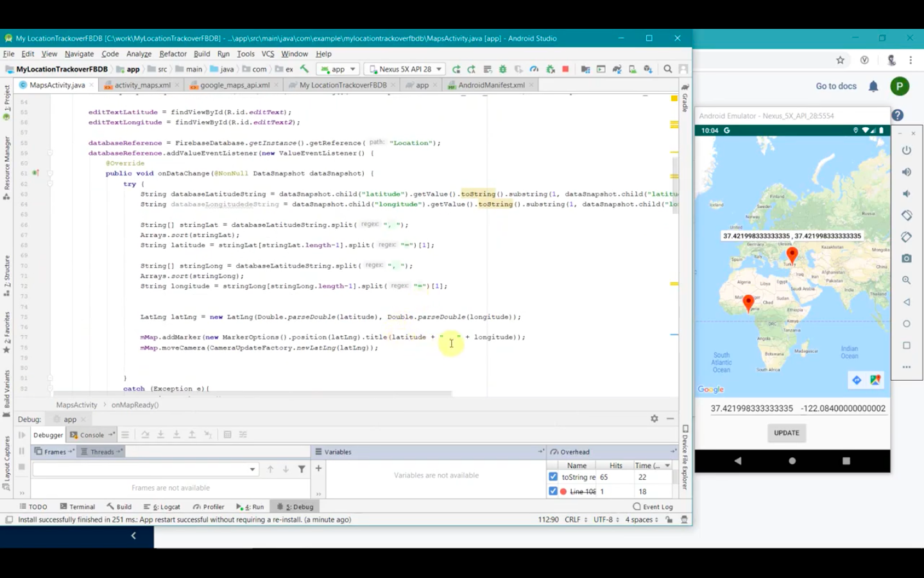The width and height of the screenshot is (924, 578).
Task: Click Go to docs link in browser
Action: [836, 86]
